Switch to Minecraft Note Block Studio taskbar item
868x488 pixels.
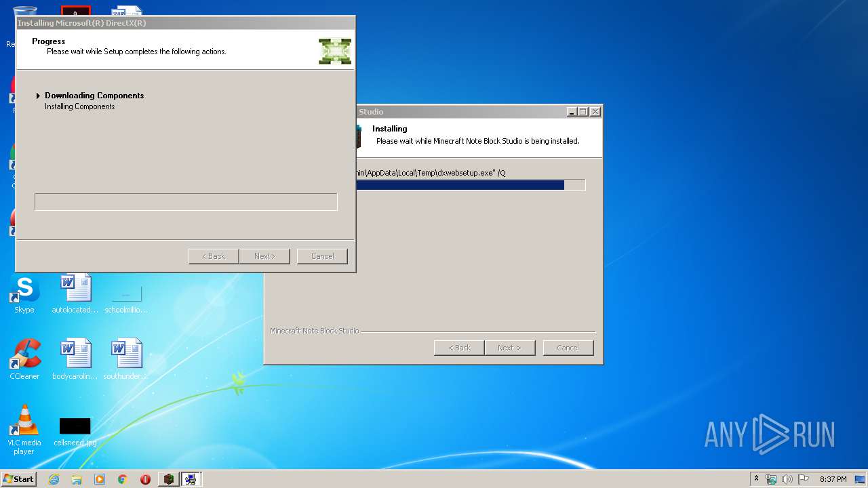tap(169, 479)
